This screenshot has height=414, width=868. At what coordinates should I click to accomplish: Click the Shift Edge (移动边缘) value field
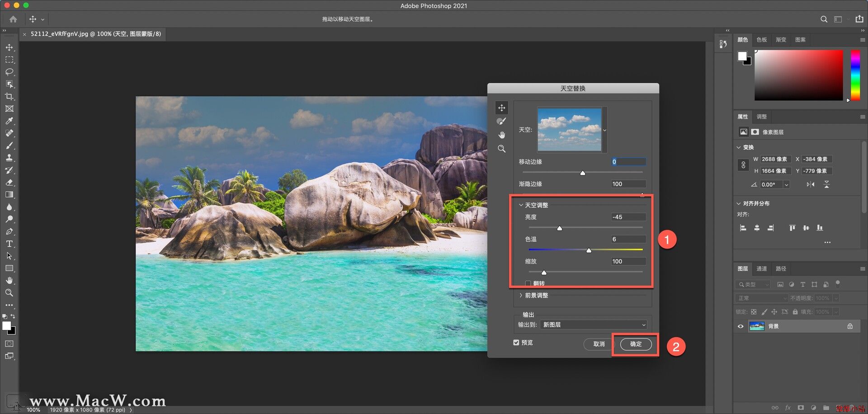628,161
